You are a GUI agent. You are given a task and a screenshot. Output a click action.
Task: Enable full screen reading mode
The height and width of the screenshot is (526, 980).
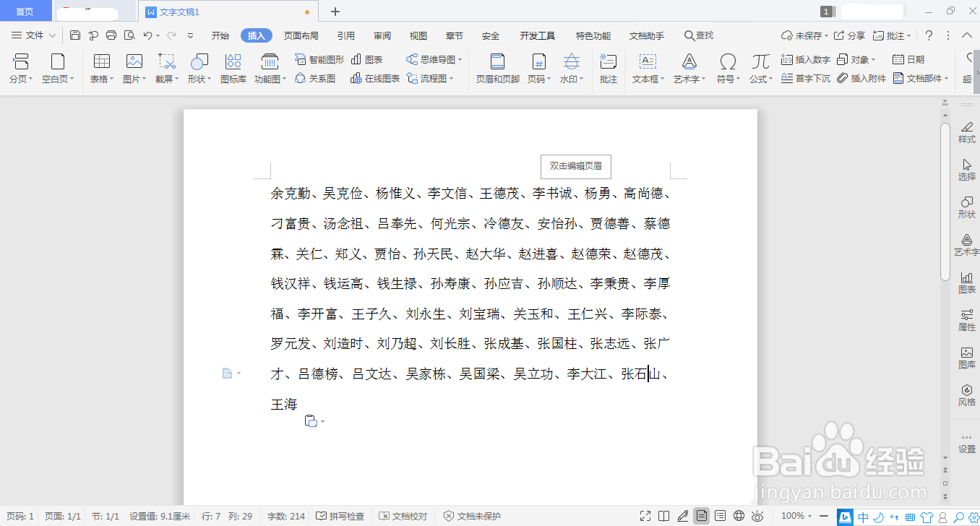pos(645,516)
